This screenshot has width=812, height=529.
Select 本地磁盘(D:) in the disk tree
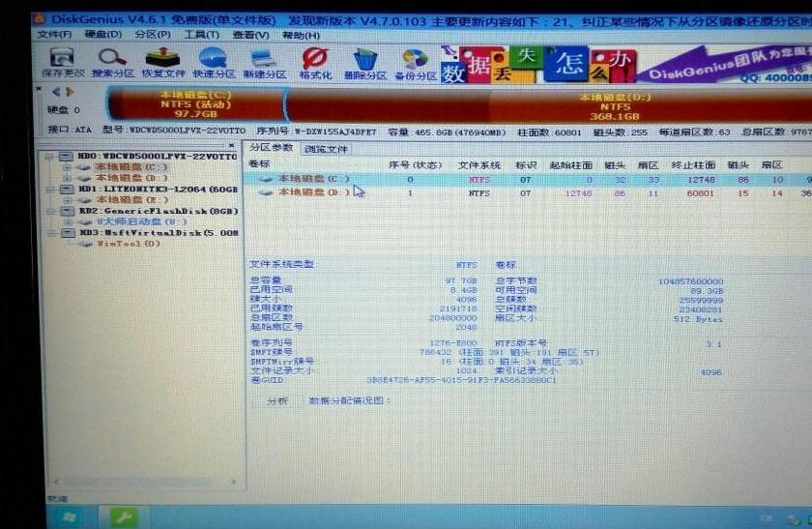coord(131,178)
